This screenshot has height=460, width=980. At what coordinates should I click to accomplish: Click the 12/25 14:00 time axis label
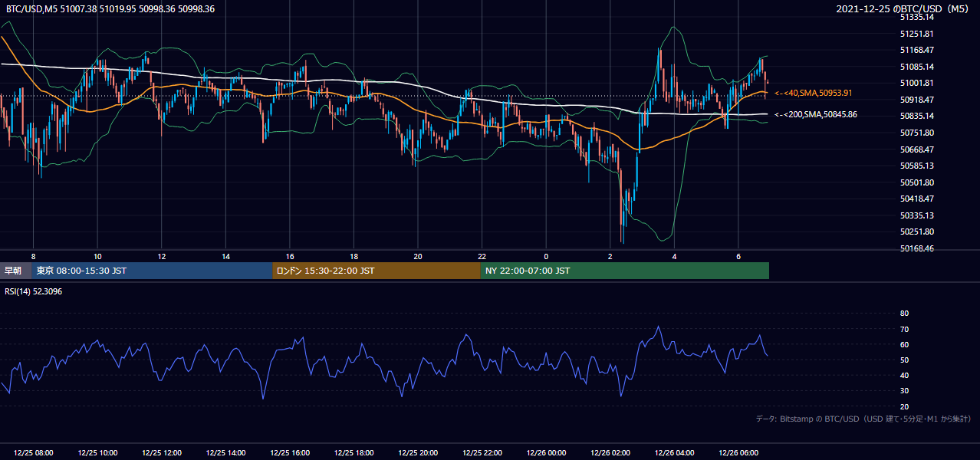coord(225,453)
